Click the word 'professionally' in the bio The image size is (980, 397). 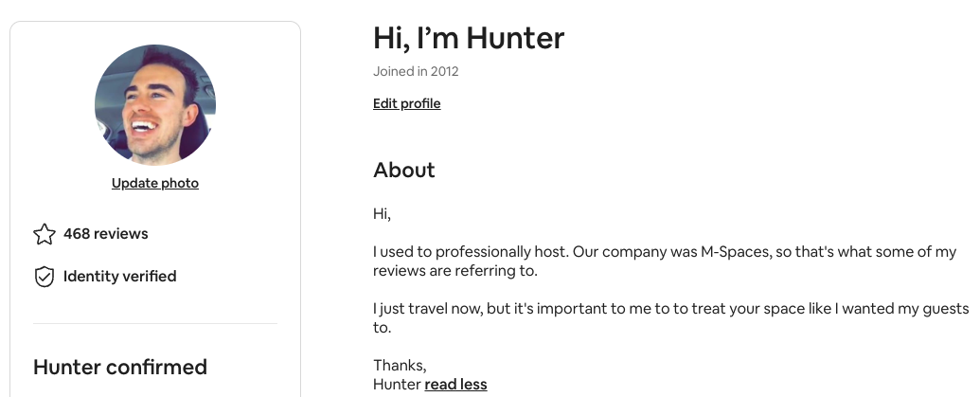(483, 252)
